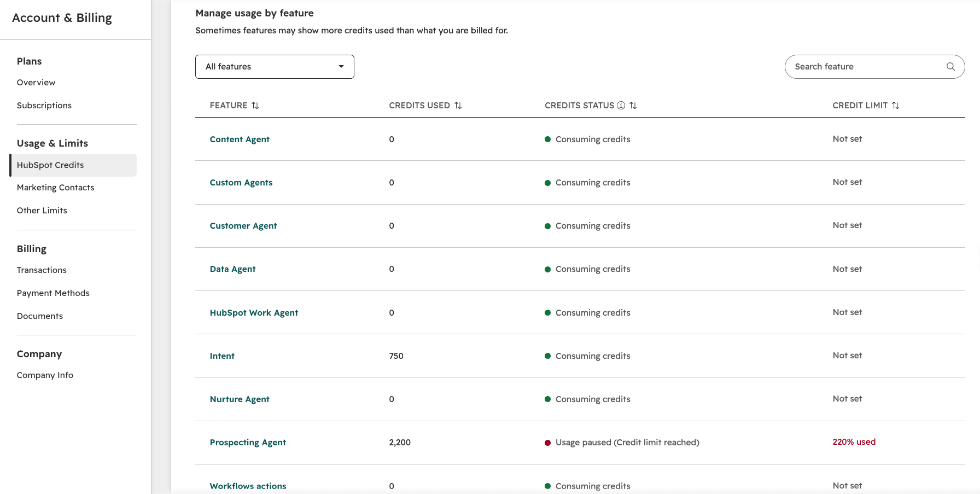Open the Workflows actions link
The width and height of the screenshot is (980, 494).
tap(248, 486)
